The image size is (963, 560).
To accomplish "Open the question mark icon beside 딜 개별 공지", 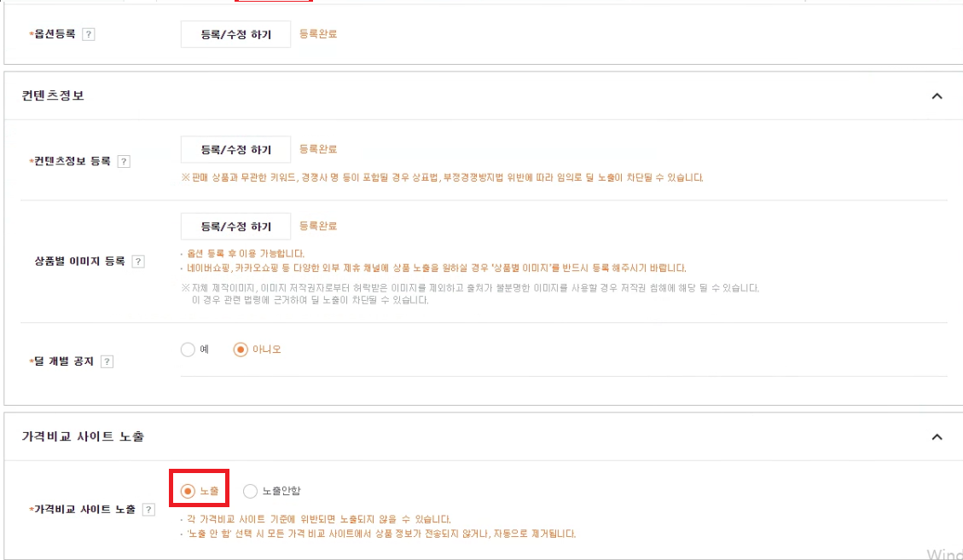I will (107, 361).
